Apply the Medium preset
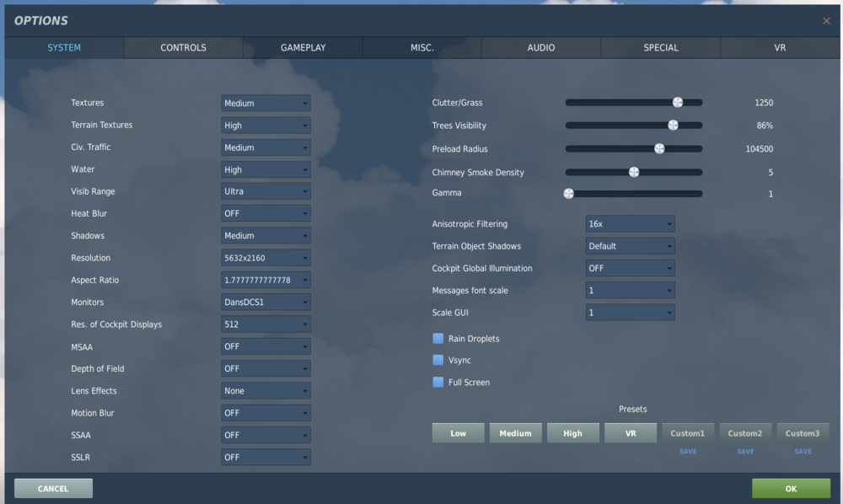This screenshot has width=843, height=504. (516, 433)
